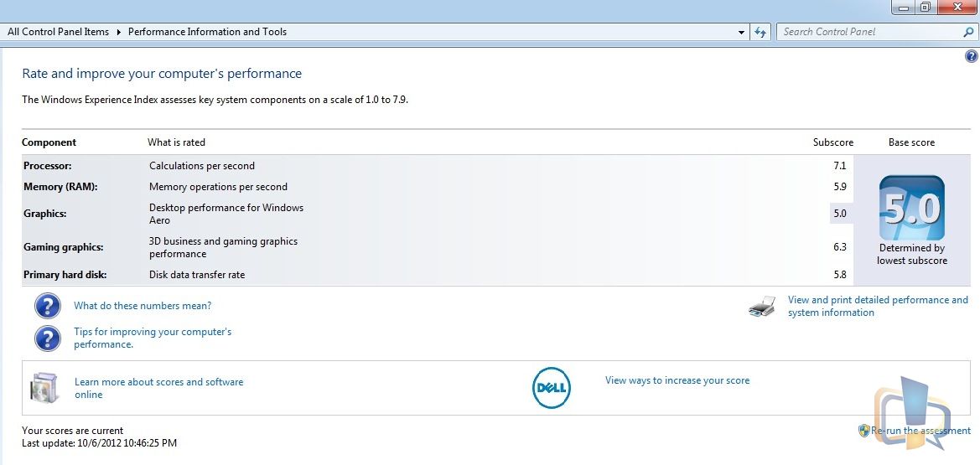Click the 5.9 memory subscore
Viewport: 980px width, 465px height.
(x=839, y=187)
